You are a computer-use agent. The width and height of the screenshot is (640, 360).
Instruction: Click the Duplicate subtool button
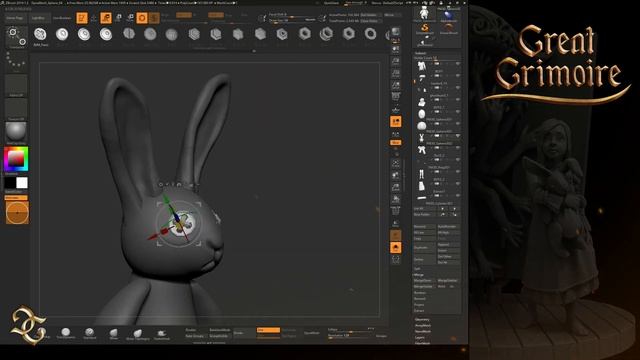pos(424,248)
